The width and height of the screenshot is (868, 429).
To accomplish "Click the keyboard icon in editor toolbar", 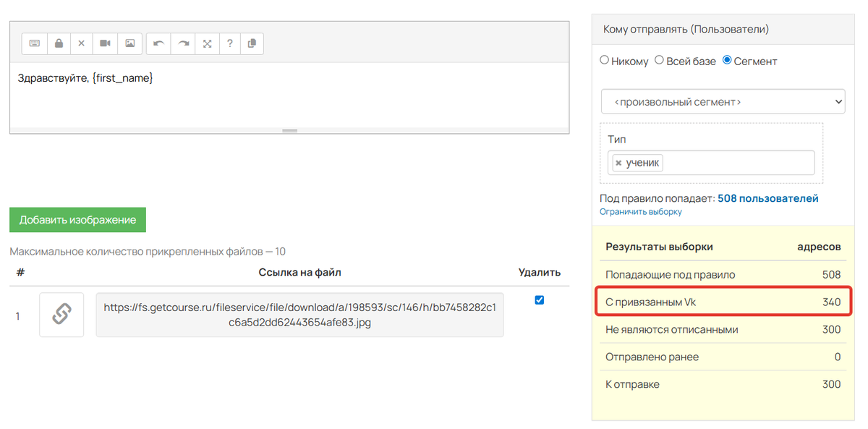I will [x=34, y=43].
